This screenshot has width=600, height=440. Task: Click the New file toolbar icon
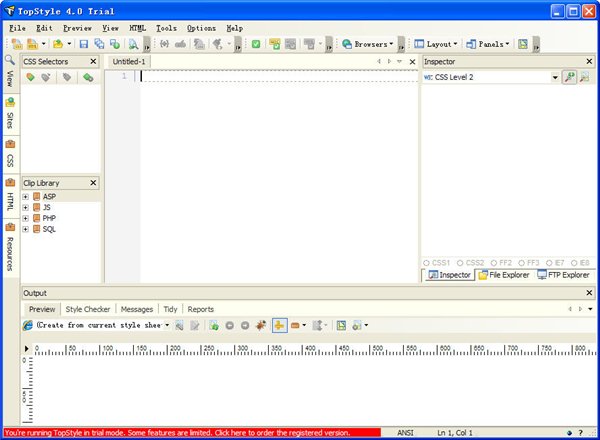click(17, 44)
